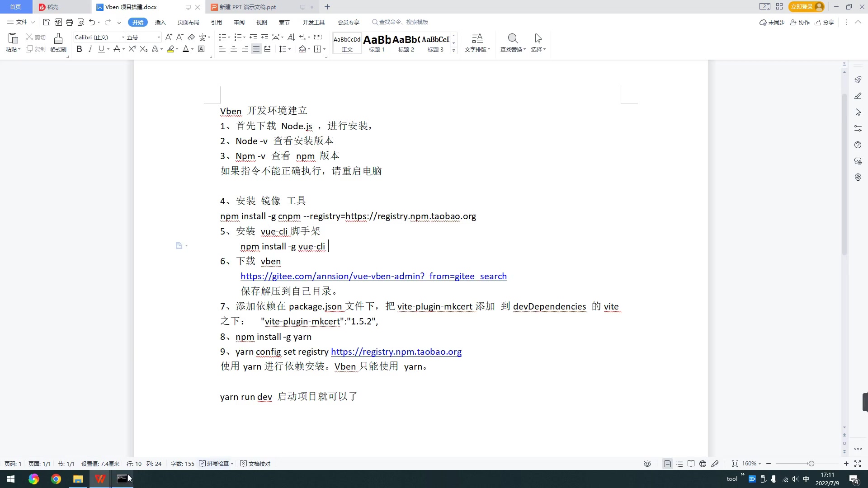This screenshot has width=868, height=488.
Task: Expand line spacing options
Action: coord(289,49)
